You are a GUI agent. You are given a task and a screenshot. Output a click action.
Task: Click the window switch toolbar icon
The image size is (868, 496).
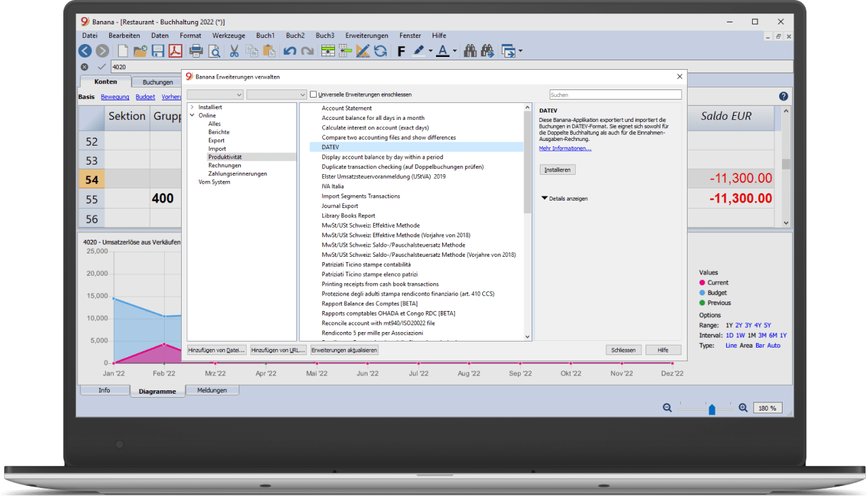pyautogui.click(x=508, y=51)
